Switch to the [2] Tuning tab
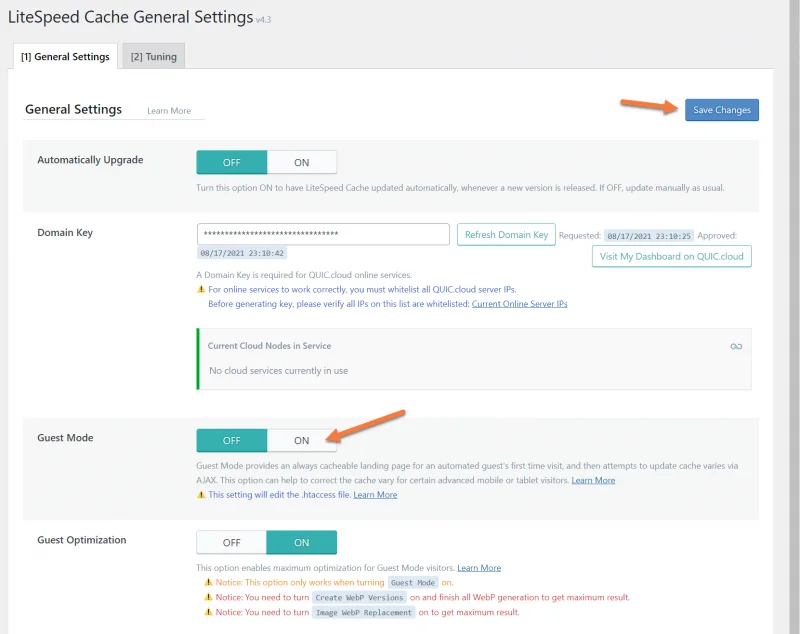This screenshot has height=634, width=800. 153,57
